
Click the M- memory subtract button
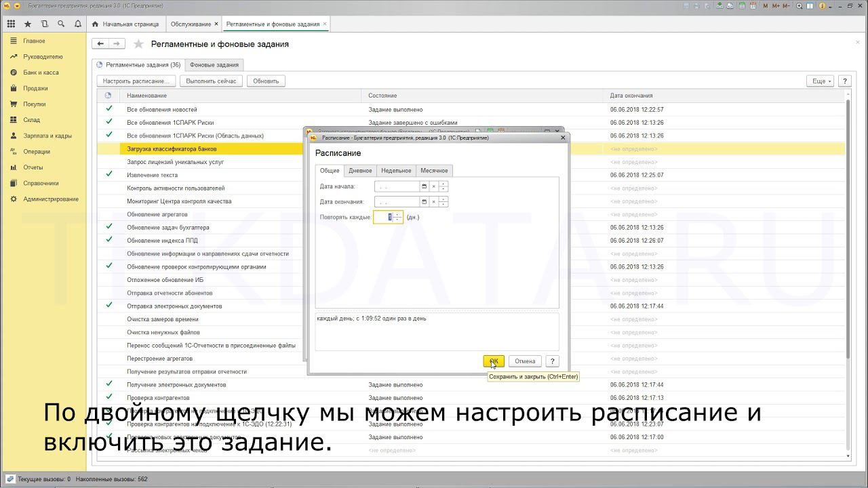tap(787, 5)
